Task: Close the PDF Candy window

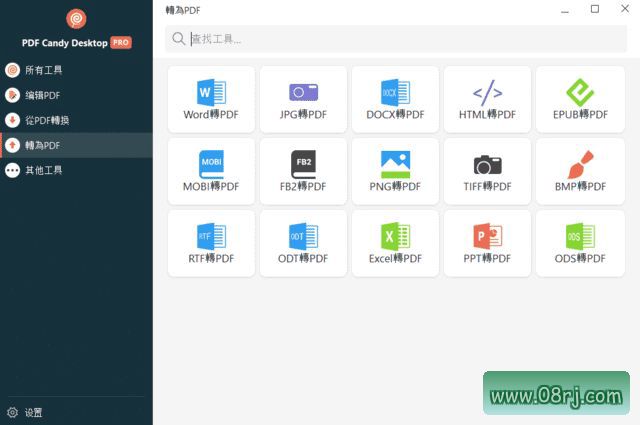Action: tap(625, 9)
